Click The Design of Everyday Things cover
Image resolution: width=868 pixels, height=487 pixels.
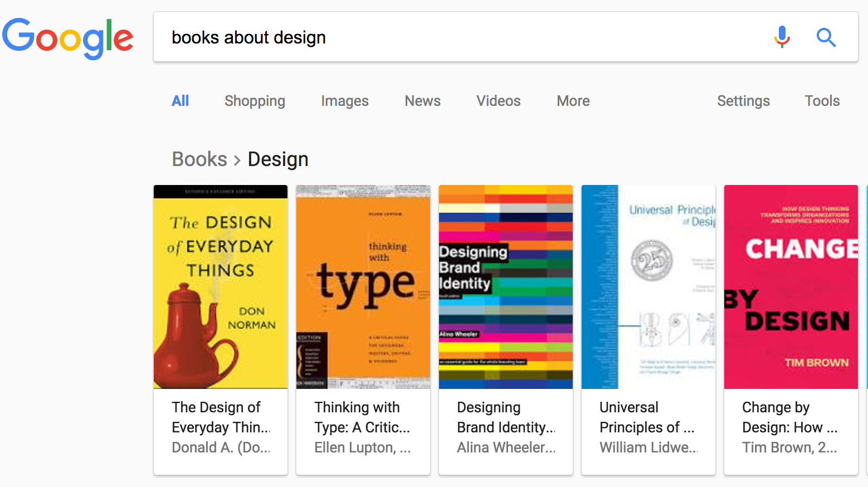click(x=221, y=287)
